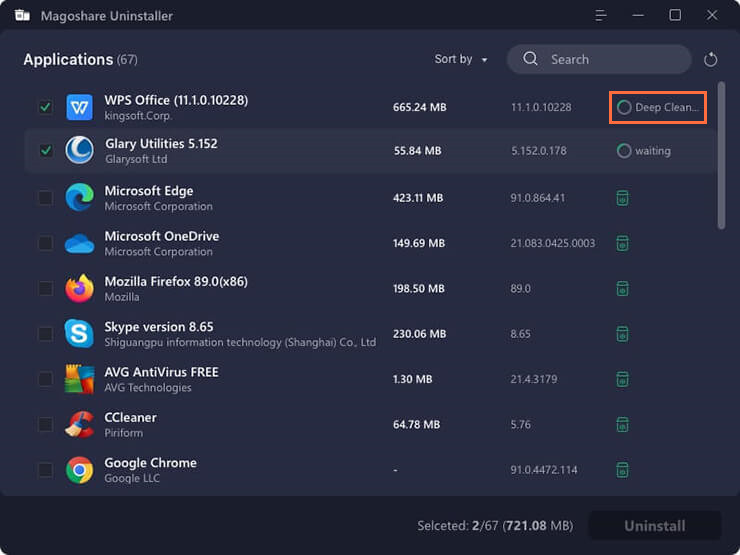The image size is (740, 555).
Task: Check the Skype checkbox
Action: pyautogui.click(x=45, y=334)
